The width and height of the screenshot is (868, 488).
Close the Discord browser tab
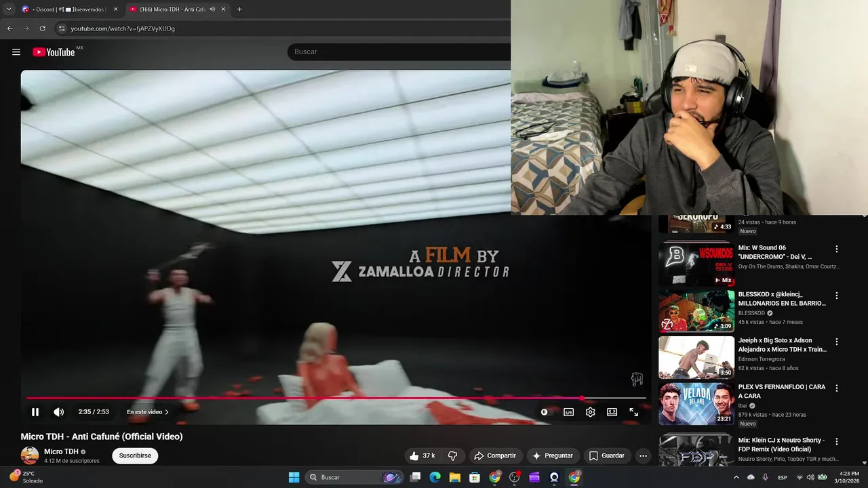point(115,9)
